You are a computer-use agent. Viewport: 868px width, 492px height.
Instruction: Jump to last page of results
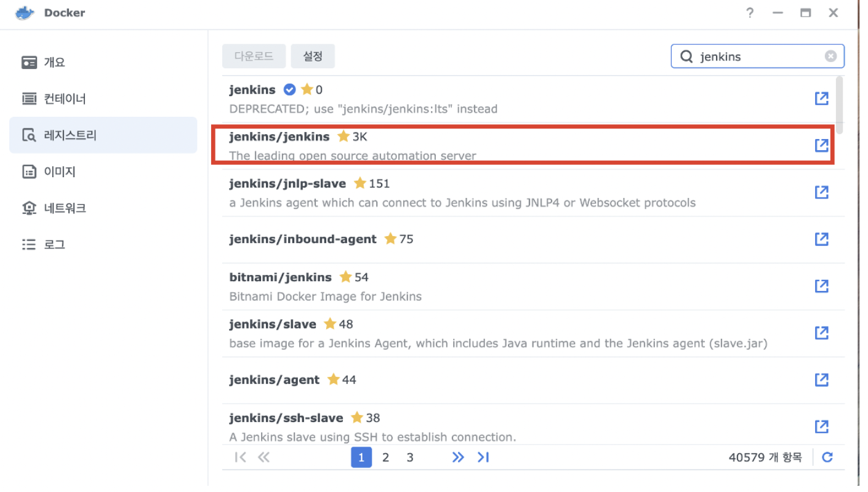tap(483, 457)
